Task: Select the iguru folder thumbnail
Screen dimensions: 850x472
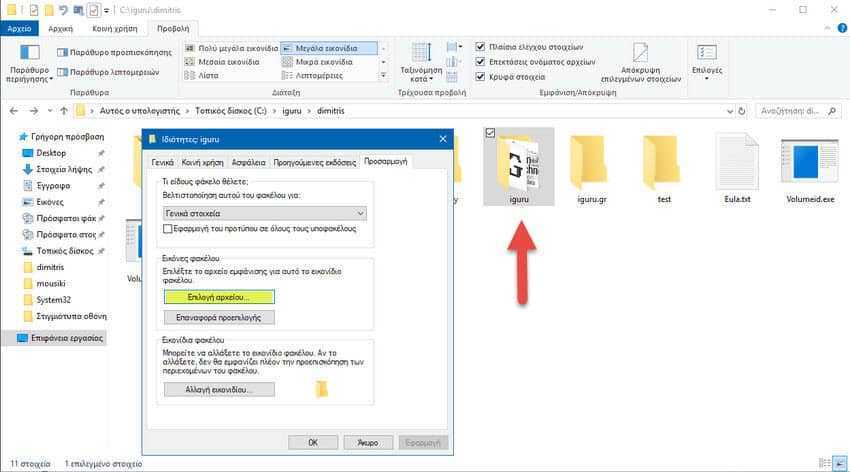Action: (x=519, y=166)
